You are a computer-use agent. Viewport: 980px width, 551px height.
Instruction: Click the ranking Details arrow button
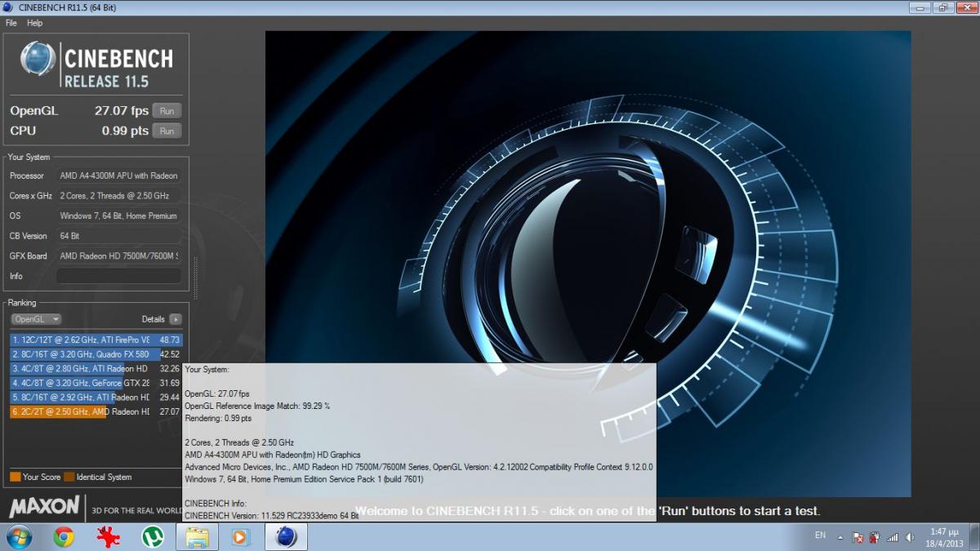click(176, 319)
